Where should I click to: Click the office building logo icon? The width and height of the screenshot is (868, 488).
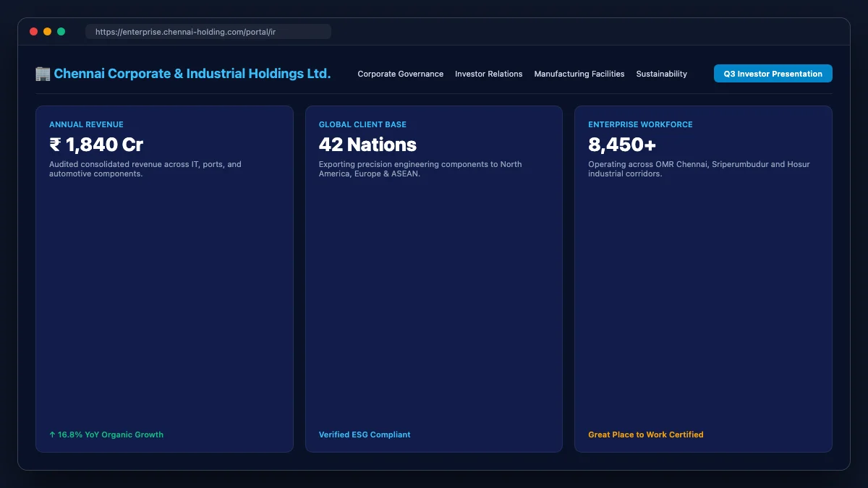pyautogui.click(x=43, y=74)
